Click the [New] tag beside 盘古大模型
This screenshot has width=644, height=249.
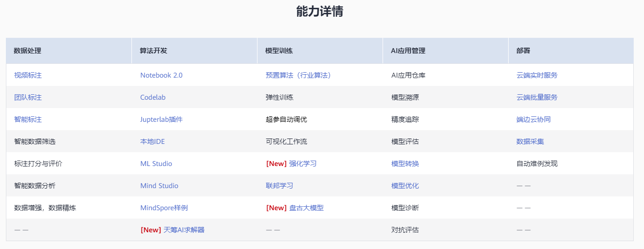[276, 208]
